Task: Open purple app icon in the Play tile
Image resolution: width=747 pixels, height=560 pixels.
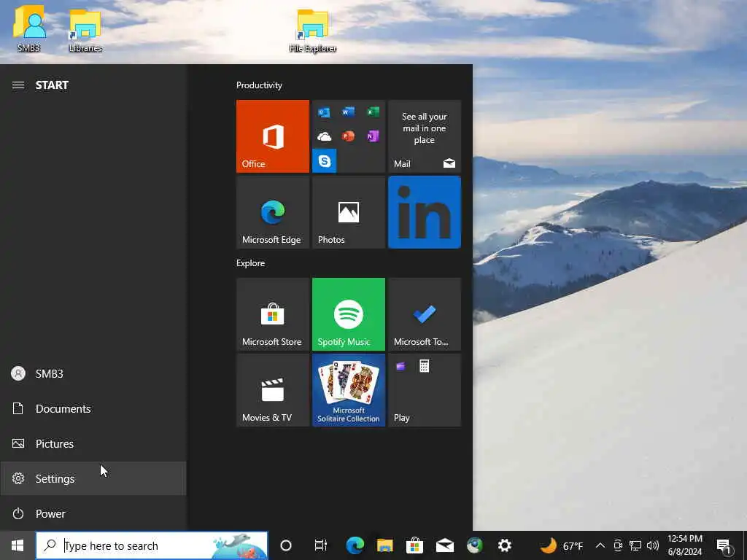Action: coord(400,366)
